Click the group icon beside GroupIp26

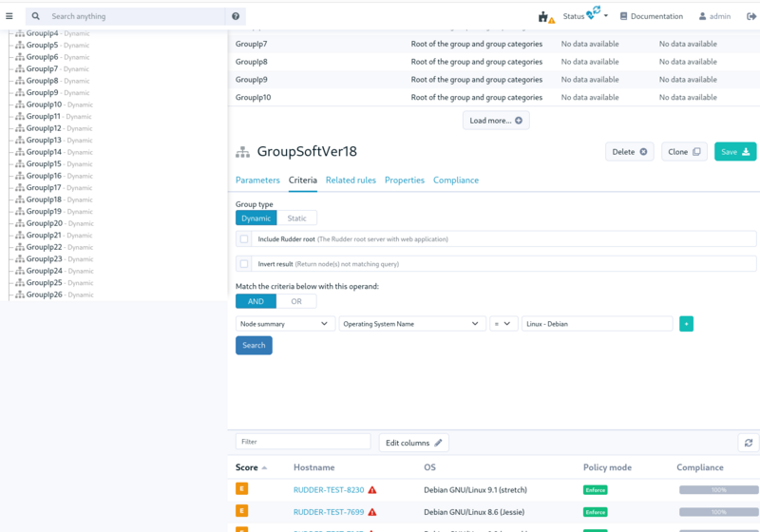[x=20, y=294]
